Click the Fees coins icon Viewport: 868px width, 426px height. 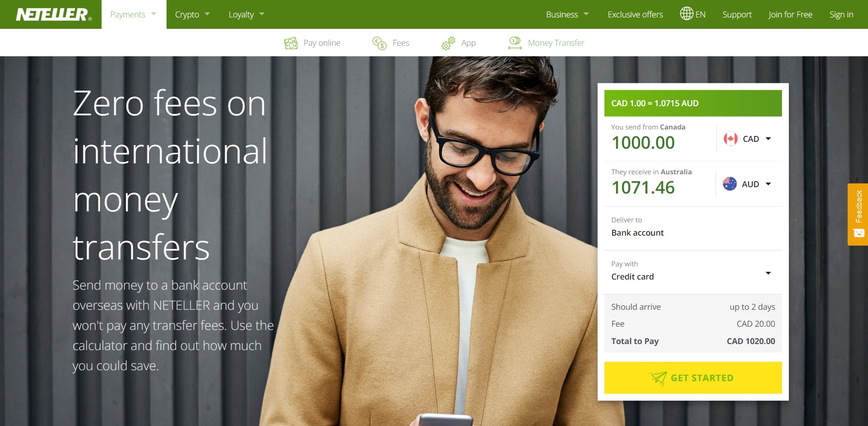click(379, 43)
